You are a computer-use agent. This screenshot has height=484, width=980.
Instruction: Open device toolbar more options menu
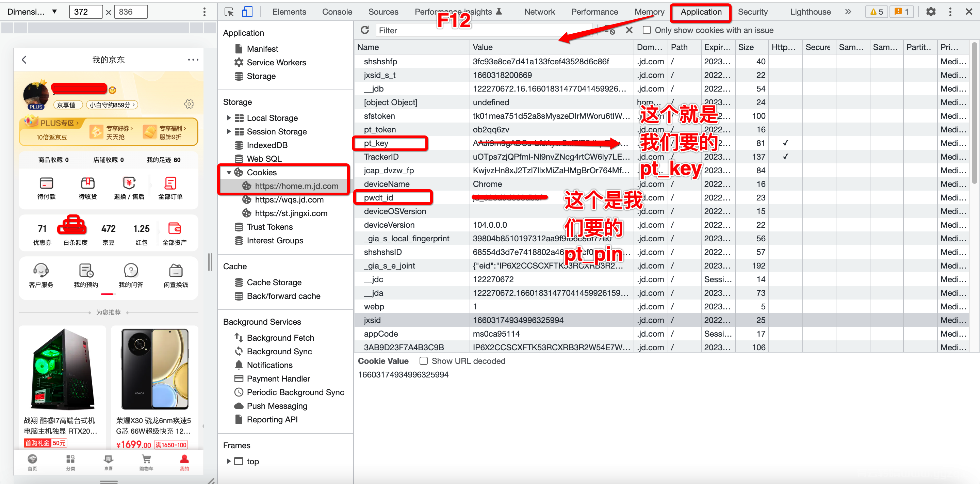click(204, 12)
